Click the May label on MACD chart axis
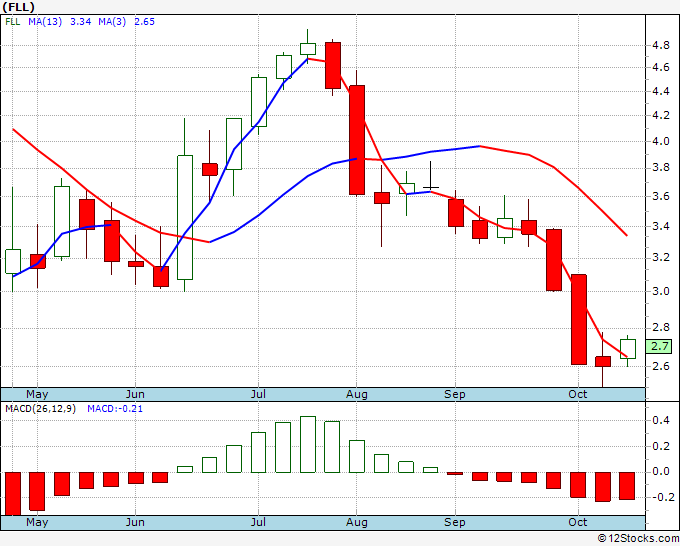The height and width of the screenshot is (546, 680). click(37, 522)
